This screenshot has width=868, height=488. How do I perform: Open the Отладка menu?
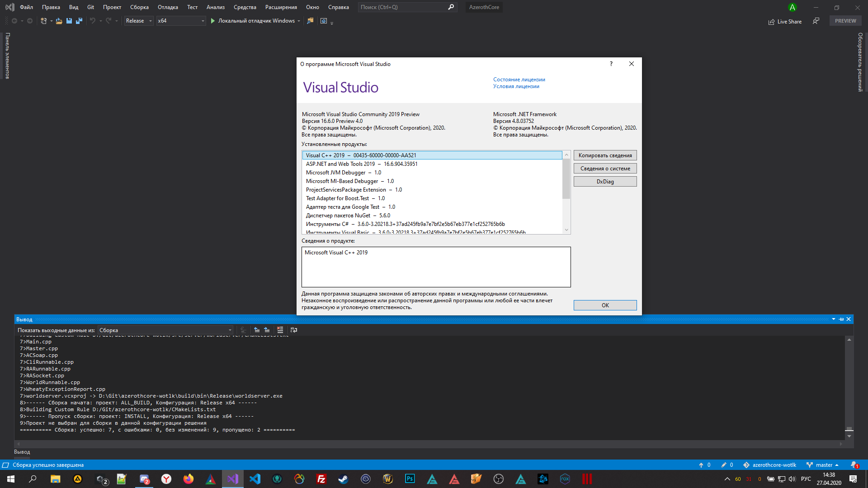tap(168, 7)
